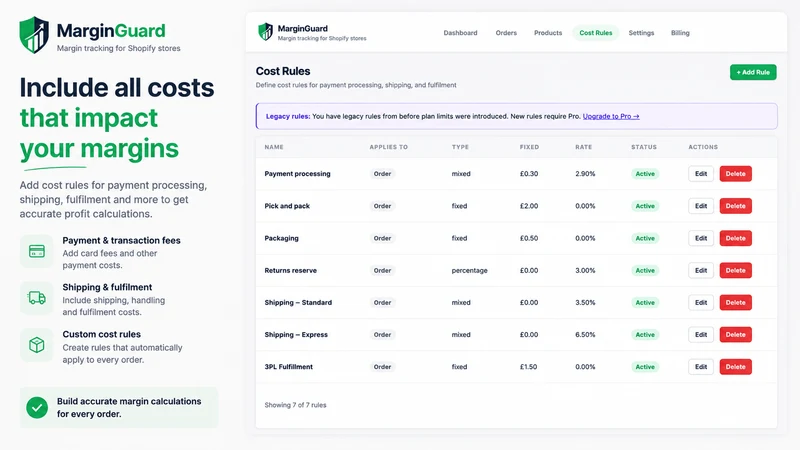The image size is (800, 450).
Task: Navigate to the Billing tab
Action: (680, 33)
